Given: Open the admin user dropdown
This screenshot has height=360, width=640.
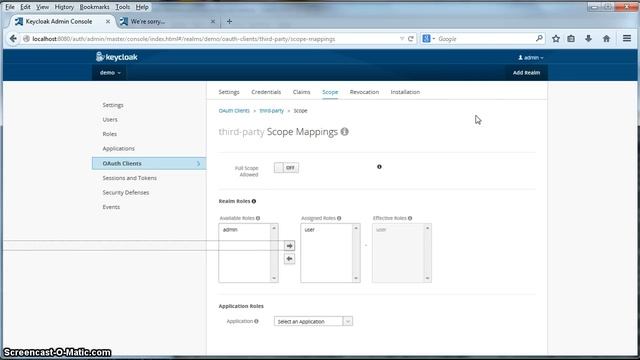Looking at the screenshot, I should click(x=531, y=58).
